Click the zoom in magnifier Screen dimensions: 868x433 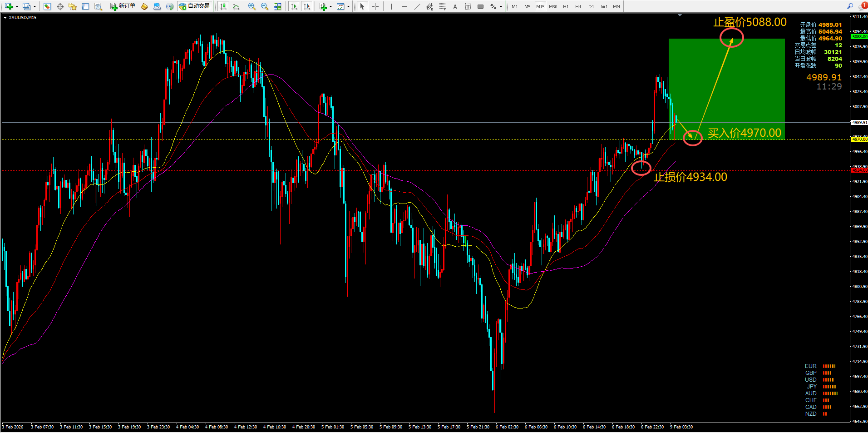click(x=252, y=6)
